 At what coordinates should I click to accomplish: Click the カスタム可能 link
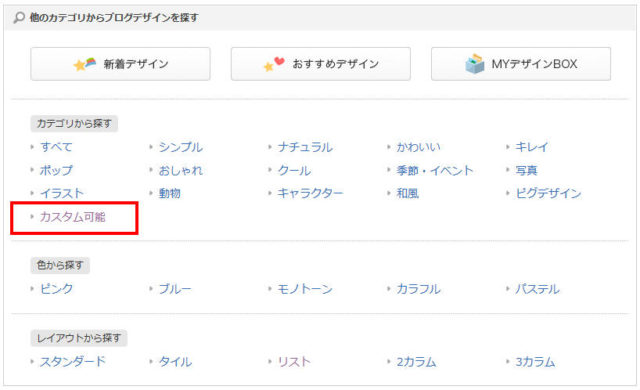pos(73,217)
